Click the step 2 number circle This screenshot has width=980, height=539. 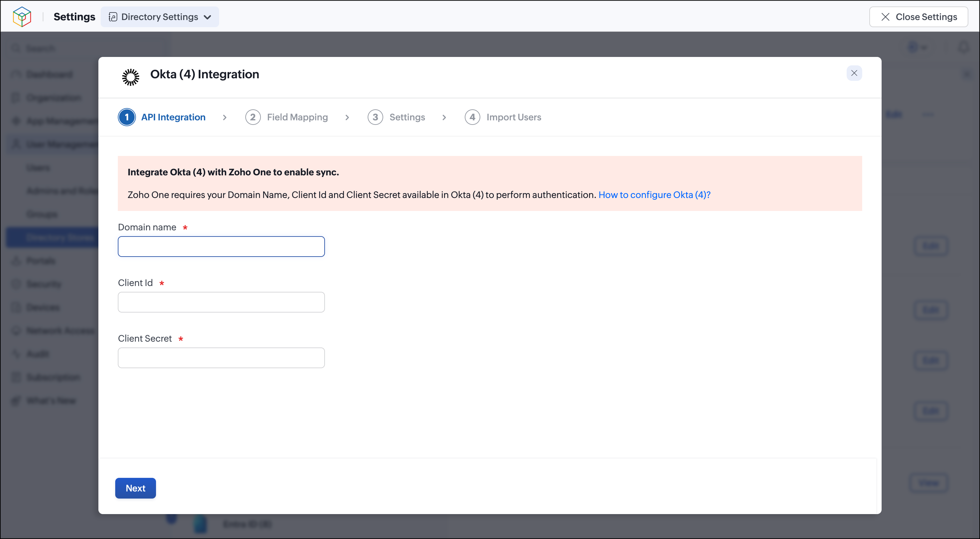click(x=253, y=117)
